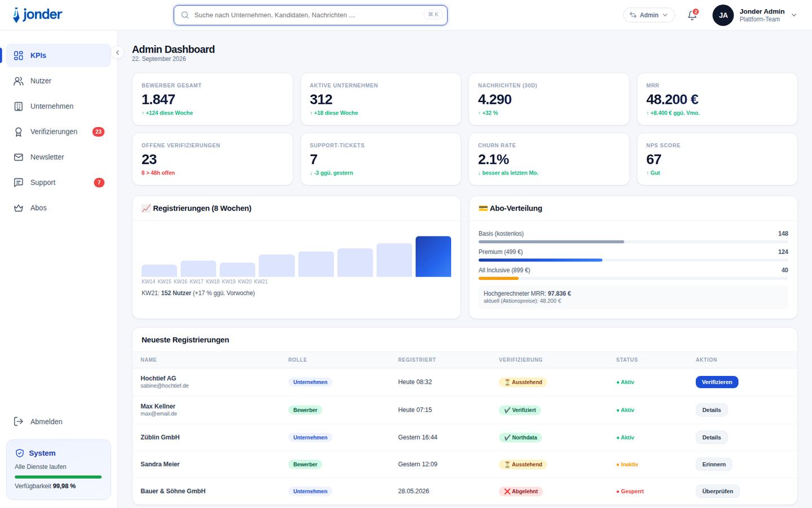
Task: Expand the Jonder Admin account menu
Action: click(x=794, y=15)
